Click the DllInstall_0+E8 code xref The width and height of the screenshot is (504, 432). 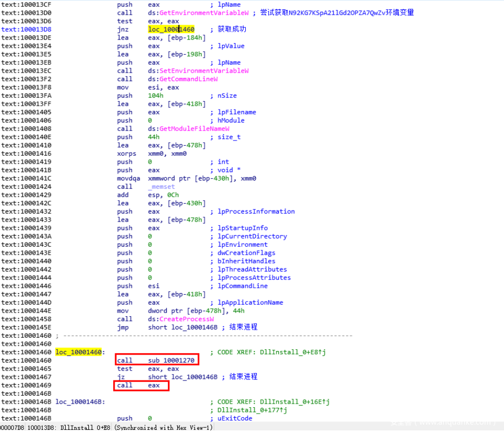pos(289,352)
